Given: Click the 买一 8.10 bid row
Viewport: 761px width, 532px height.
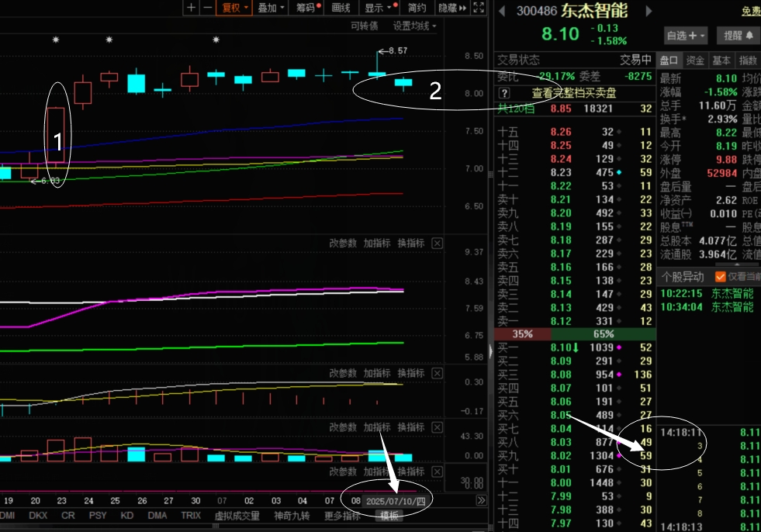Looking at the screenshot, I should pos(575,347).
